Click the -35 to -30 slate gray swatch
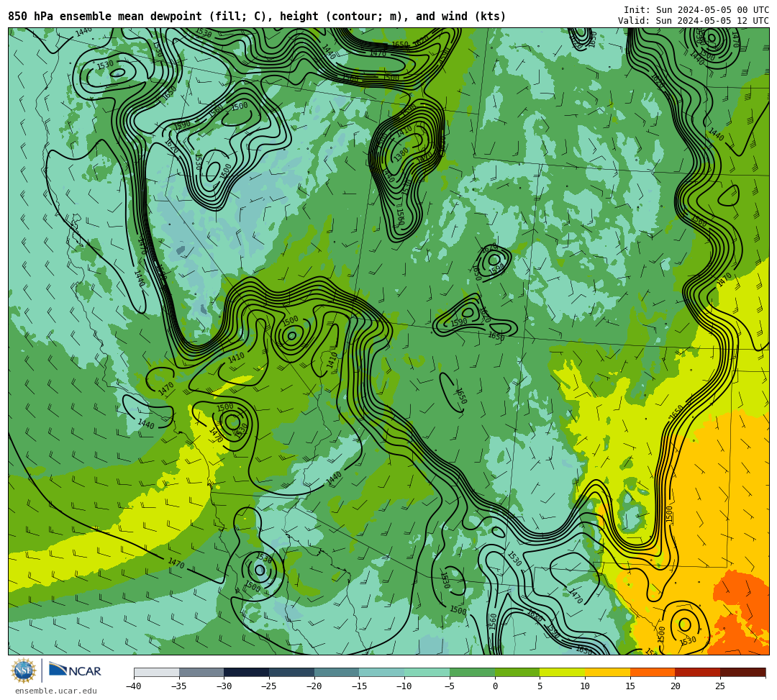 tap(201, 672)
